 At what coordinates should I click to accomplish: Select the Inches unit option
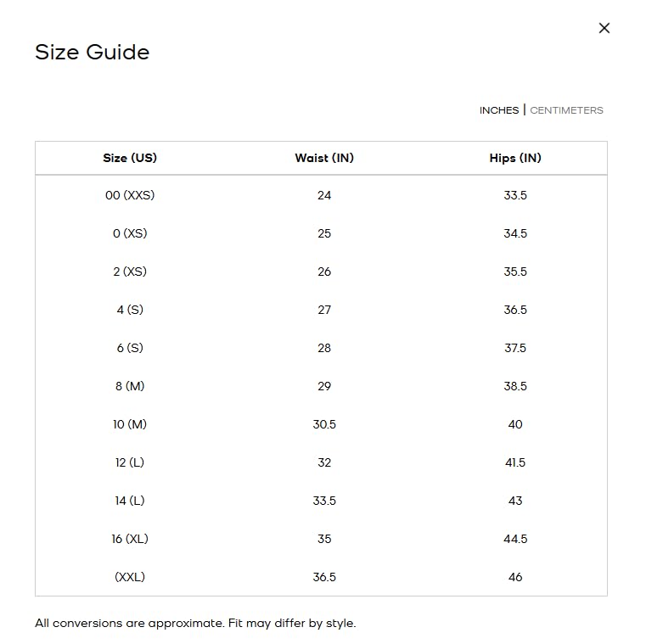pos(499,110)
